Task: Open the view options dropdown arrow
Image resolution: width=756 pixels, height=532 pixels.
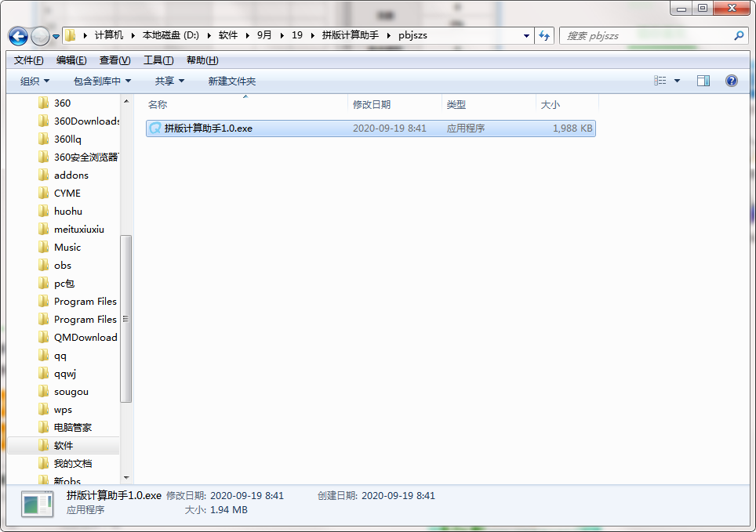Action: (677, 81)
